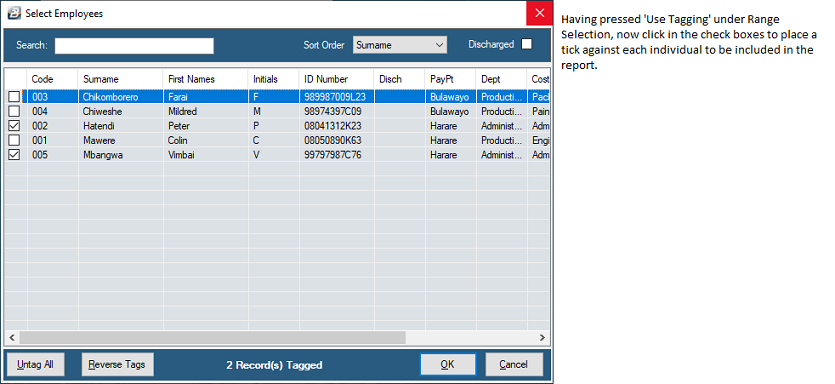Screen dimensions: 835x384
Task: Click ID number 99797987C76
Action: tap(332, 154)
